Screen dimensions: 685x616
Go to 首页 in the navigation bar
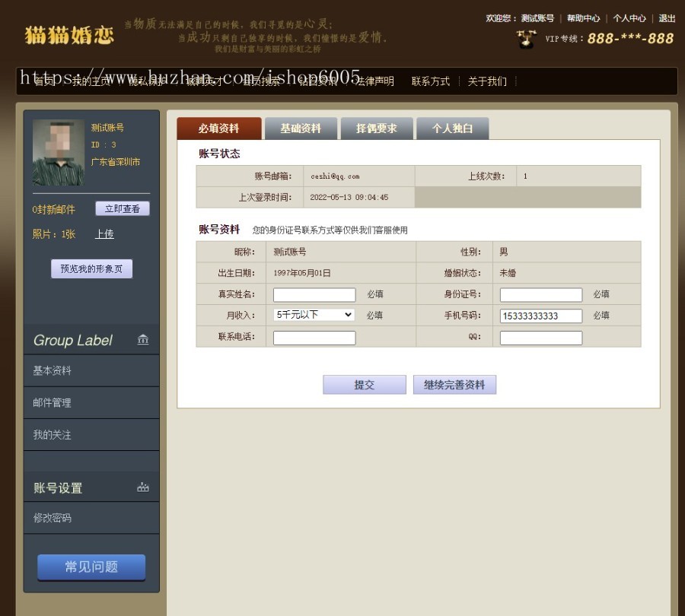45,81
